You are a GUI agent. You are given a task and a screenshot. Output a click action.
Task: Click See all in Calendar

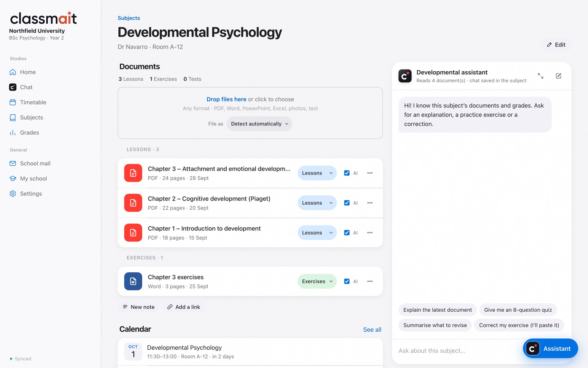[x=372, y=330]
